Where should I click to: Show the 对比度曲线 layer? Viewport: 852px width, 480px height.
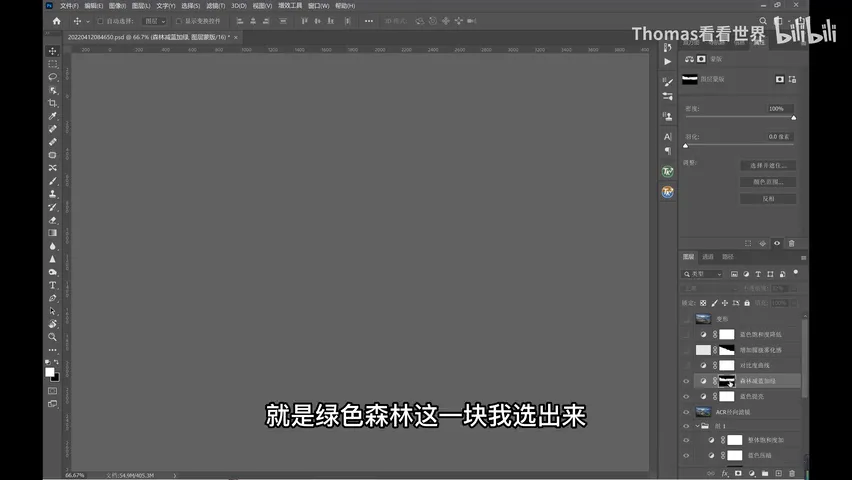pos(686,365)
